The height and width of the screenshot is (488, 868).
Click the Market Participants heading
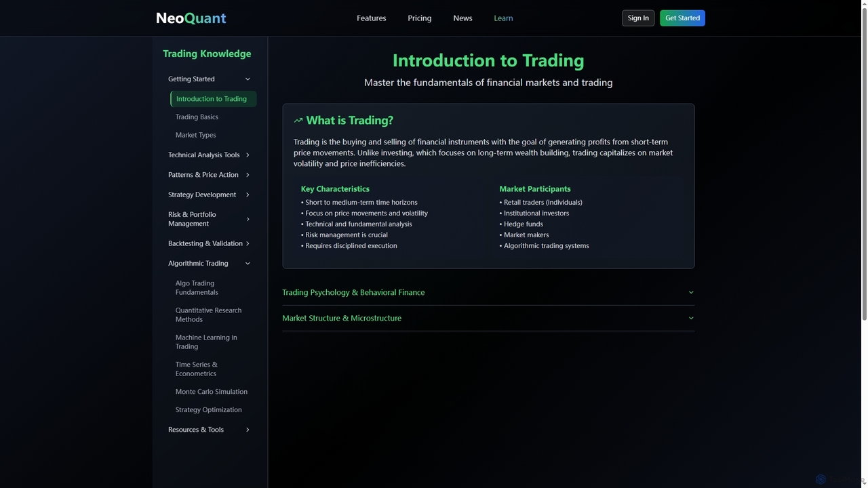pyautogui.click(x=535, y=189)
